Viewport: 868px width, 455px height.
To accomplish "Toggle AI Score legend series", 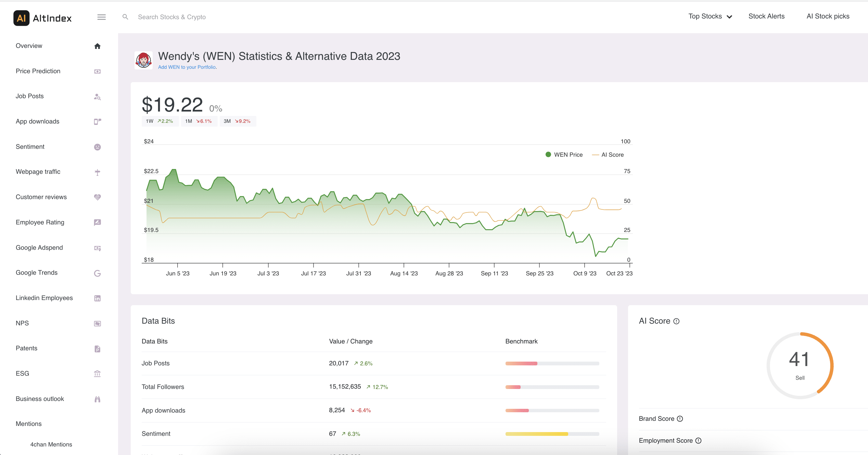I will [x=608, y=155].
